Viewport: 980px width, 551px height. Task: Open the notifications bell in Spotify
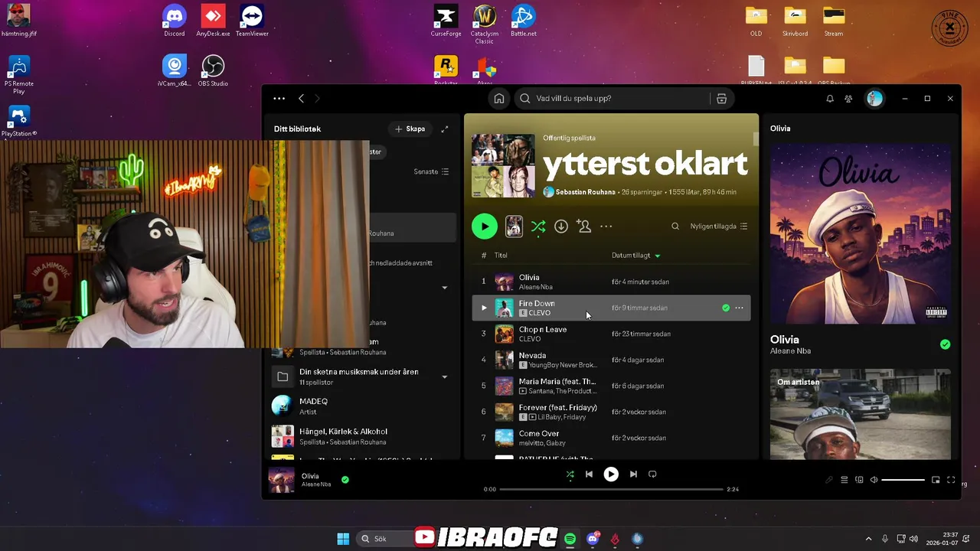coord(830,99)
